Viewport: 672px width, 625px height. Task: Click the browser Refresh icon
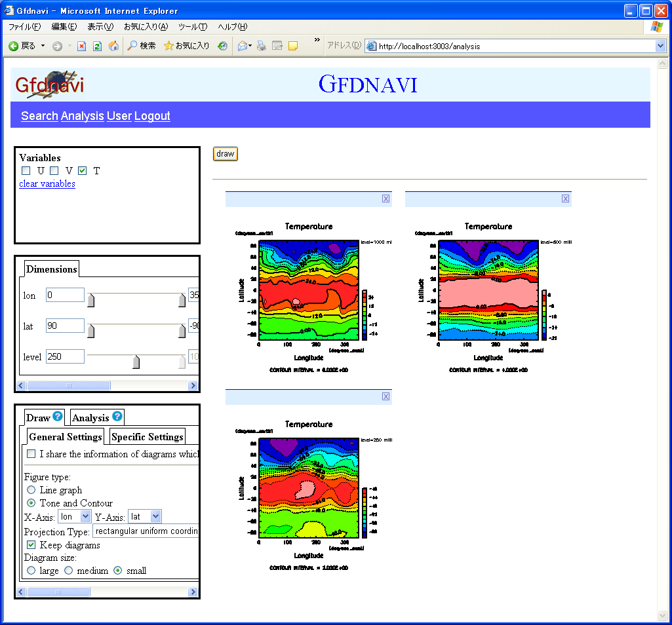coord(97,46)
